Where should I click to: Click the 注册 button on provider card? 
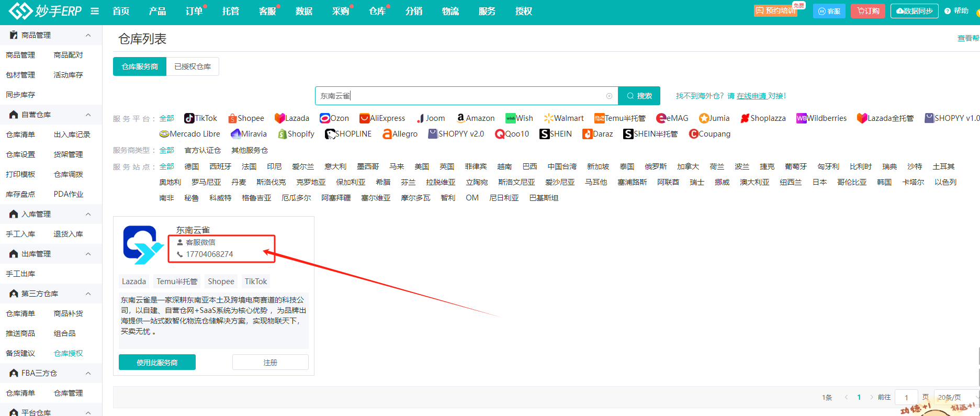(271, 362)
